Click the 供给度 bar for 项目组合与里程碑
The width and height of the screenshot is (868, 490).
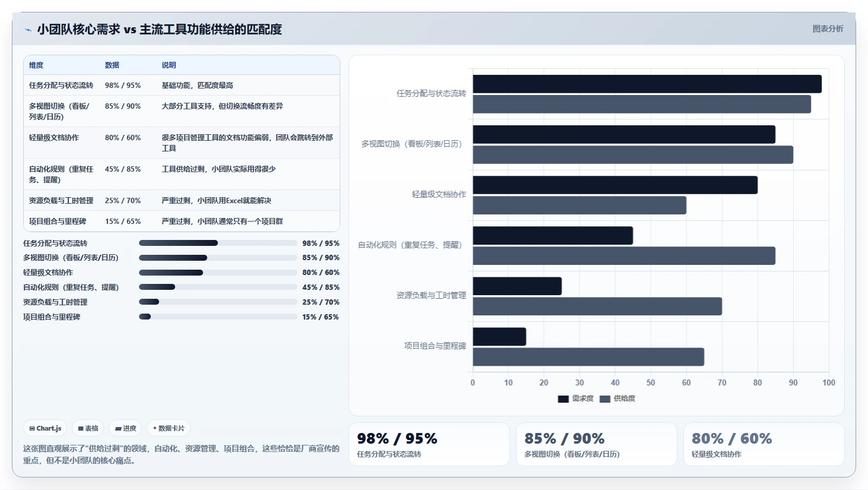[588, 356]
